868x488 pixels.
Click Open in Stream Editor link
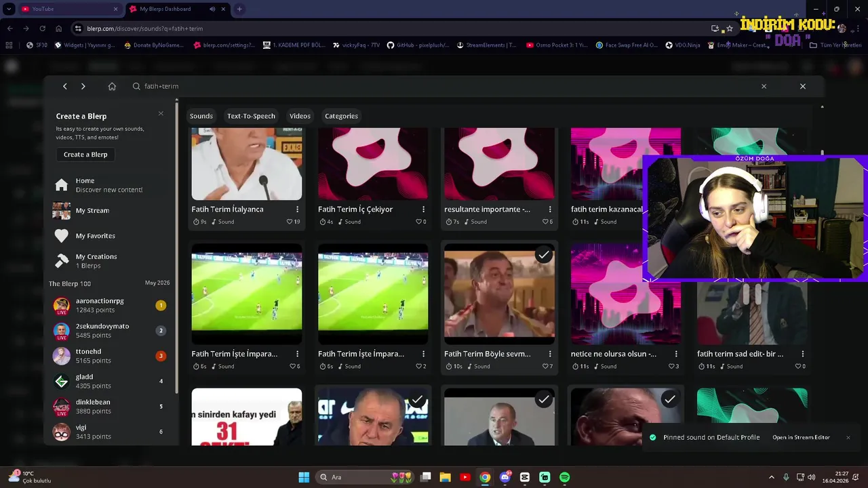pyautogui.click(x=801, y=437)
